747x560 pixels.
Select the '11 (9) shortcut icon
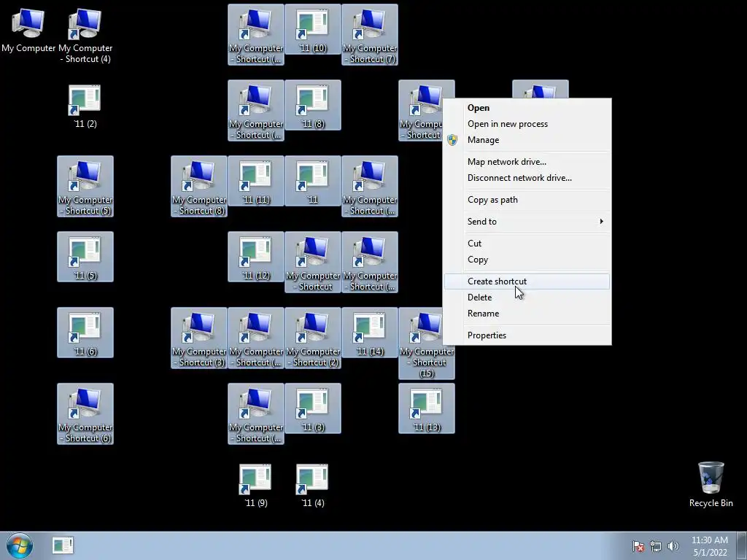(x=256, y=485)
